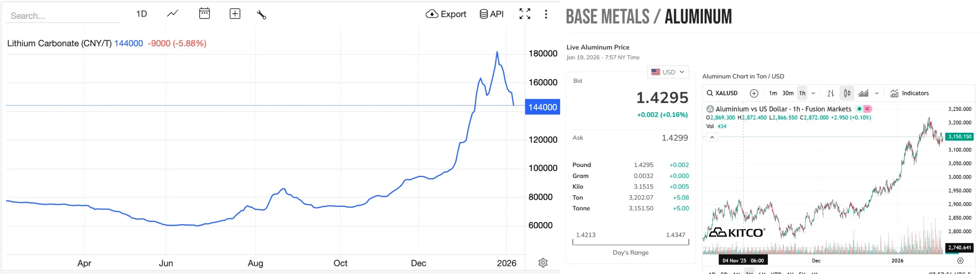Open the lithium chart type line icon
Screen dimensions: 980x274
173,14
